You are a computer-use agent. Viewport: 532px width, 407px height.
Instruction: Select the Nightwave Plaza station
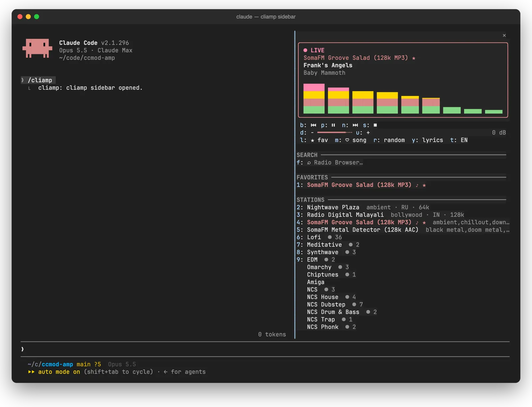pos(363,207)
